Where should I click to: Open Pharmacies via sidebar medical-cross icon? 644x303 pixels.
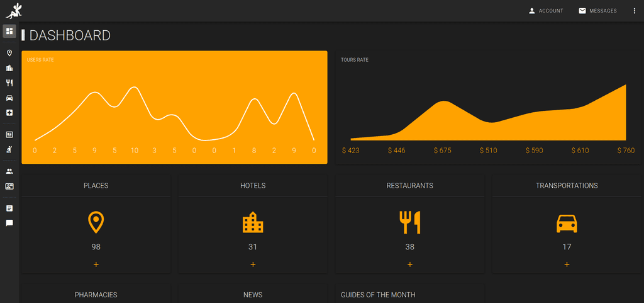click(9, 113)
